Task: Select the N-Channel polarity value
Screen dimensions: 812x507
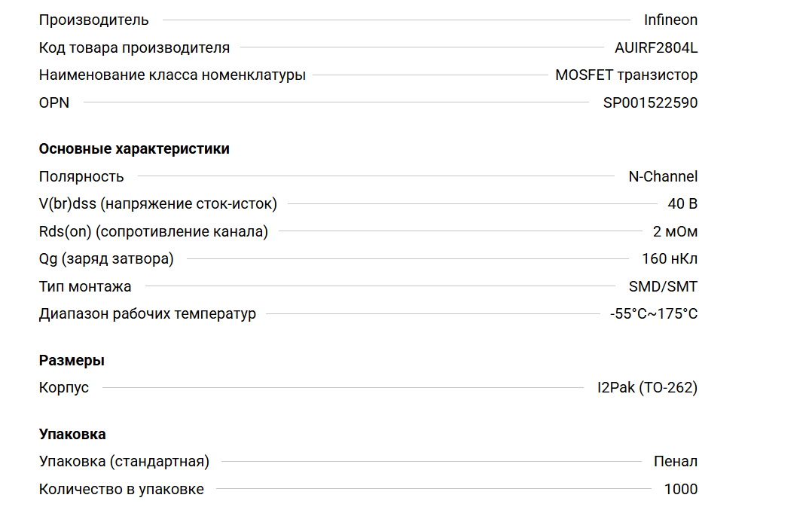Action: (x=663, y=176)
